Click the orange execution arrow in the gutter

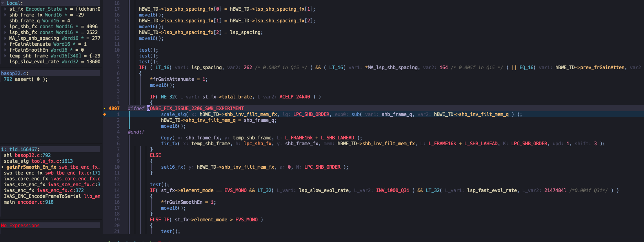(x=104, y=114)
